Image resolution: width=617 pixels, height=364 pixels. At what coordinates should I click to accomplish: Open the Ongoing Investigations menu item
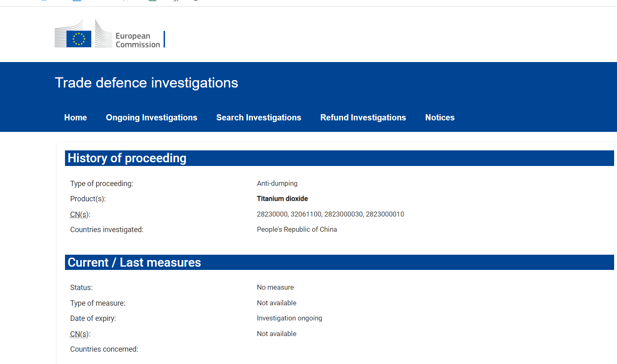point(151,117)
